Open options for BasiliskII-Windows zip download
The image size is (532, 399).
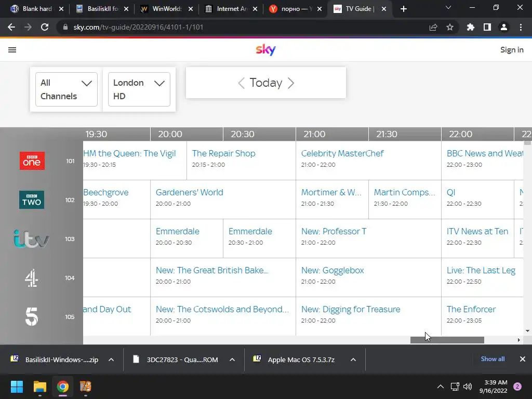click(x=111, y=360)
